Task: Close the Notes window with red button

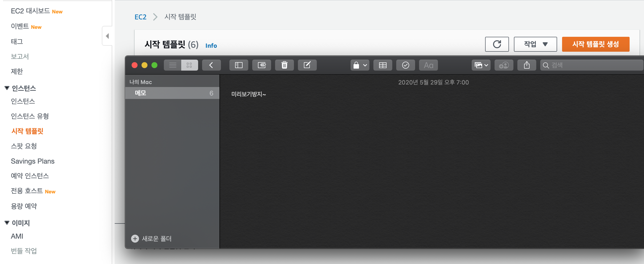Action: click(x=135, y=65)
